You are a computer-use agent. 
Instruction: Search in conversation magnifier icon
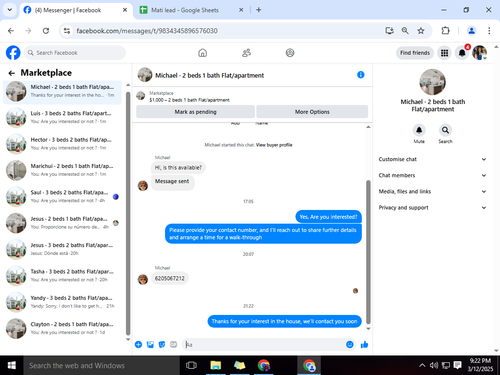coord(445,130)
